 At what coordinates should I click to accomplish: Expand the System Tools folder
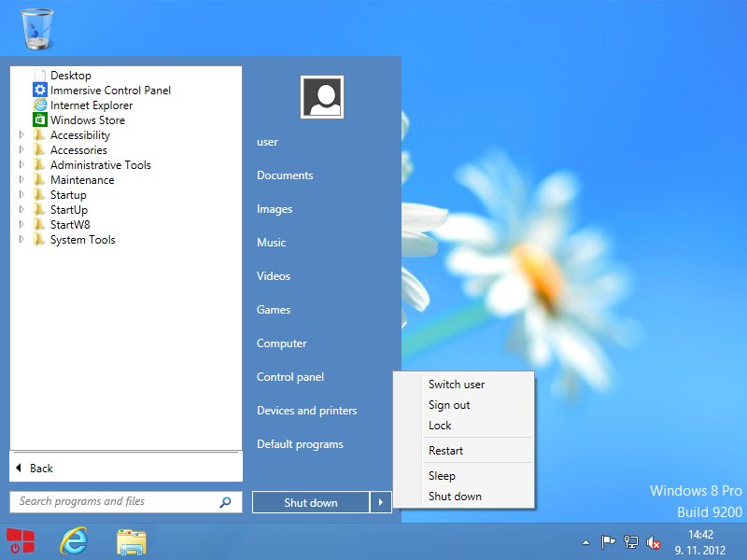[x=21, y=240]
